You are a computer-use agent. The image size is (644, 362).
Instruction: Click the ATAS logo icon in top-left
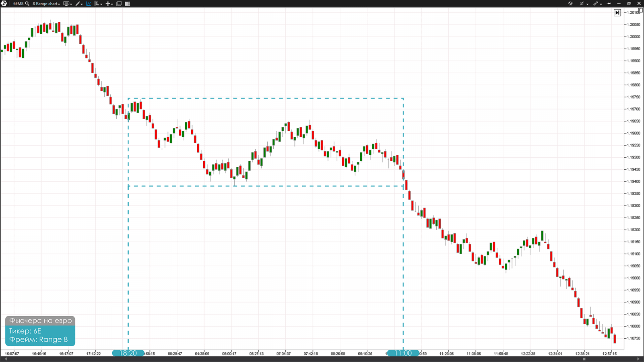[x=4, y=4]
